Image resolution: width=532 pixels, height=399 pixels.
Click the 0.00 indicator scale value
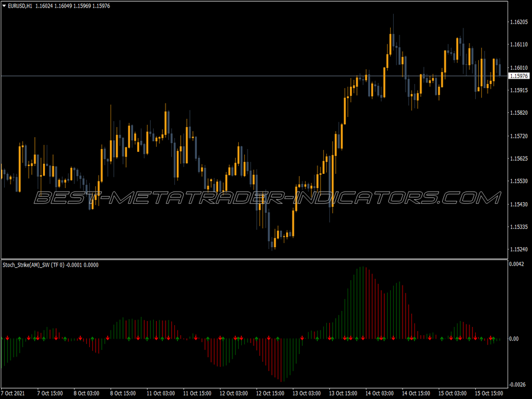[x=514, y=339]
